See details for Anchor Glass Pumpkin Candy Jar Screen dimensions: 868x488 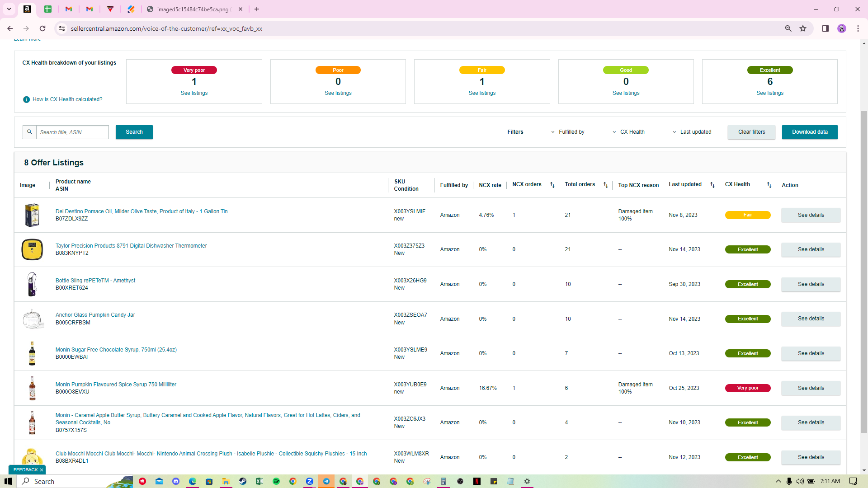811,319
